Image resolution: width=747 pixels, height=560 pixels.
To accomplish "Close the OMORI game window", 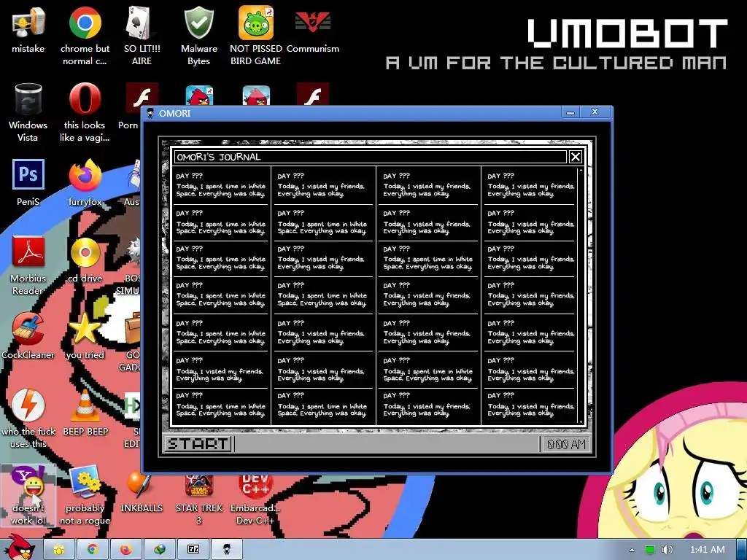I will pos(595,112).
